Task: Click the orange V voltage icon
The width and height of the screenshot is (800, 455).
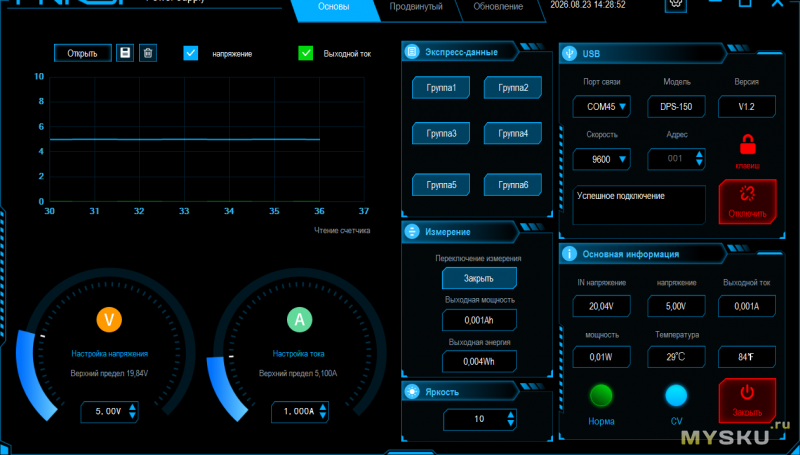Action: 109,320
